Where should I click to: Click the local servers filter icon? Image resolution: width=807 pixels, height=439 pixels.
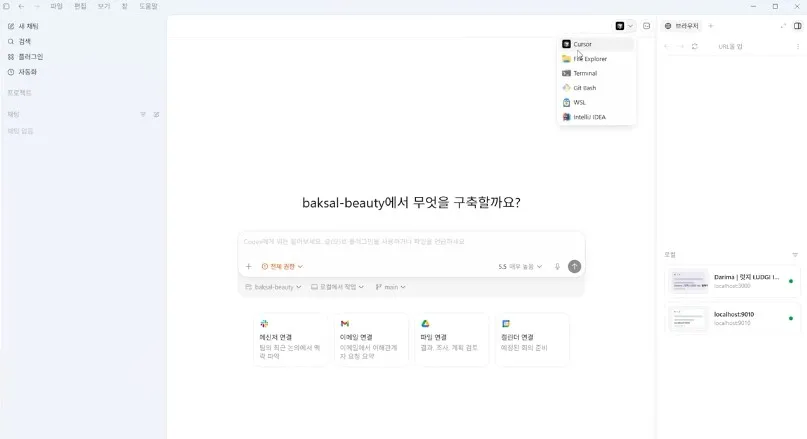click(795, 255)
